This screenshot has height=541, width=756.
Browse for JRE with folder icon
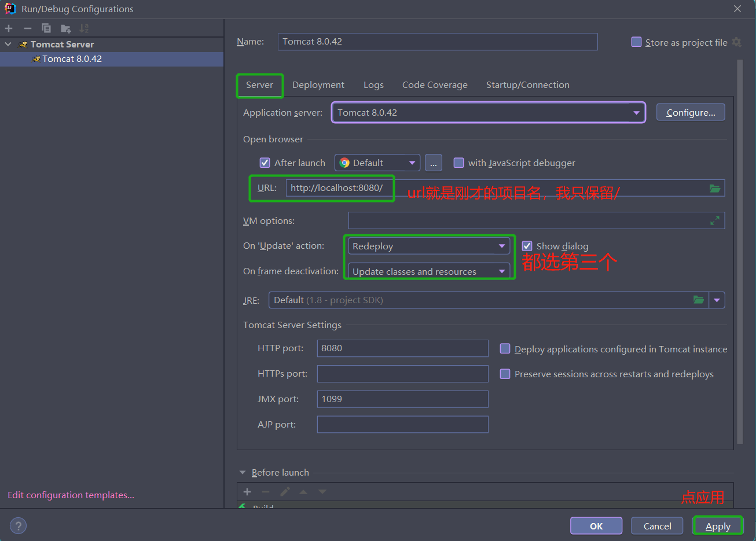click(x=699, y=300)
